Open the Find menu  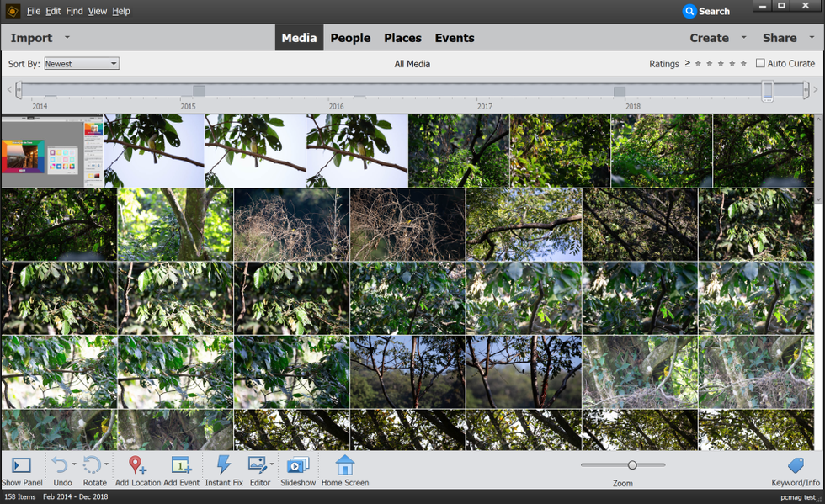pyautogui.click(x=74, y=11)
